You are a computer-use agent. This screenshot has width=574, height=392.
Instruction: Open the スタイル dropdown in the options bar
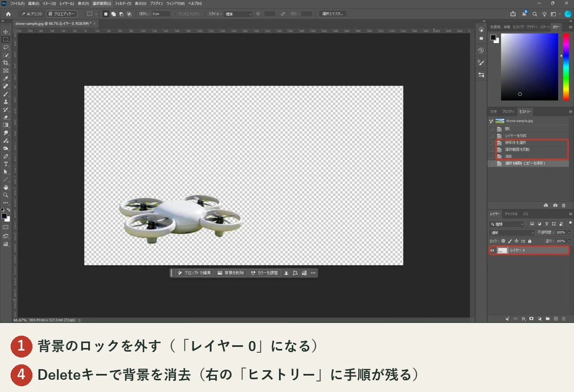[x=238, y=14]
